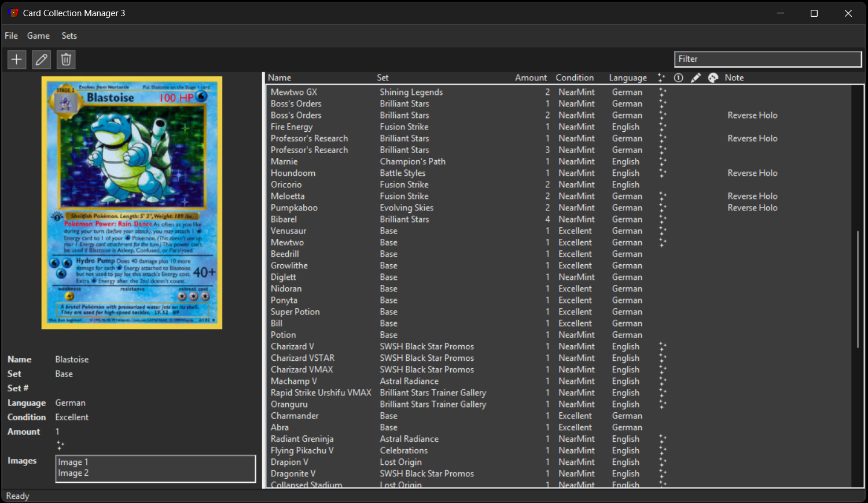Click the Blastoise name value in the details panel

click(x=72, y=359)
